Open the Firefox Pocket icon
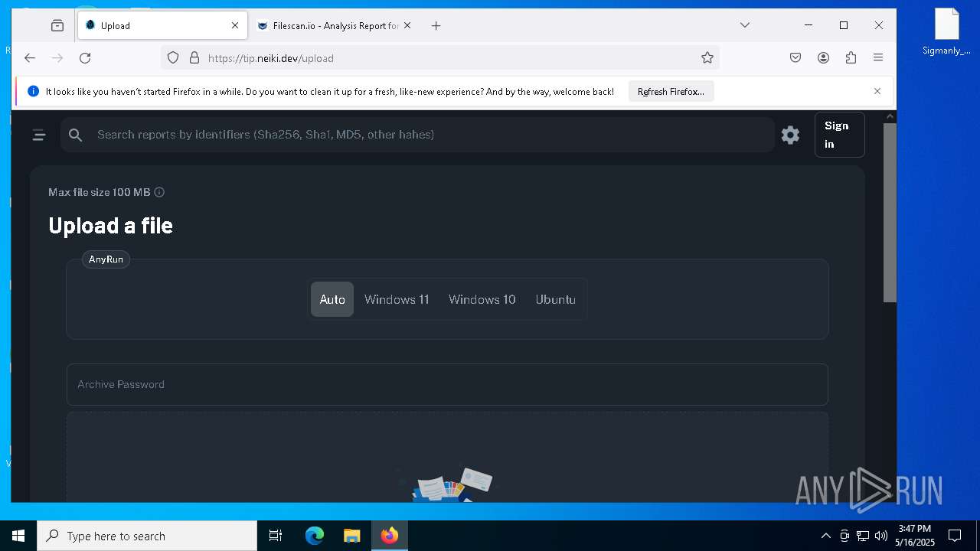This screenshot has height=551, width=980. click(x=795, y=57)
